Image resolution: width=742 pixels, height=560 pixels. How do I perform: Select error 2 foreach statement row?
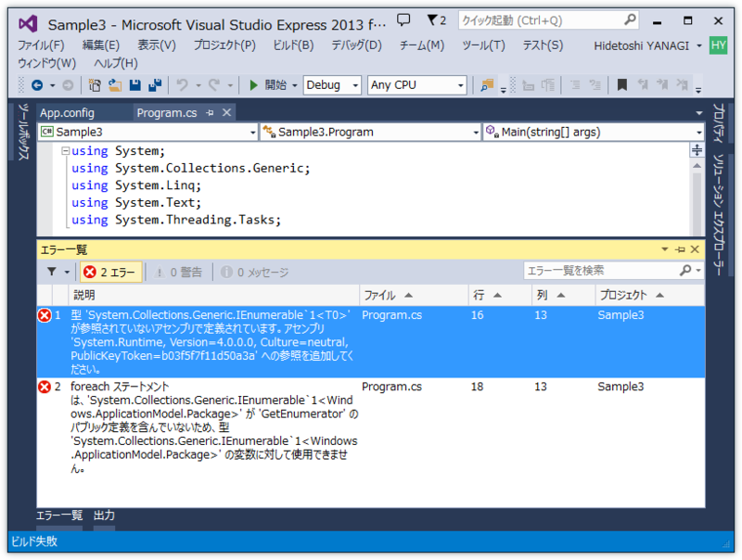pyautogui.click(x=370, y=427)
